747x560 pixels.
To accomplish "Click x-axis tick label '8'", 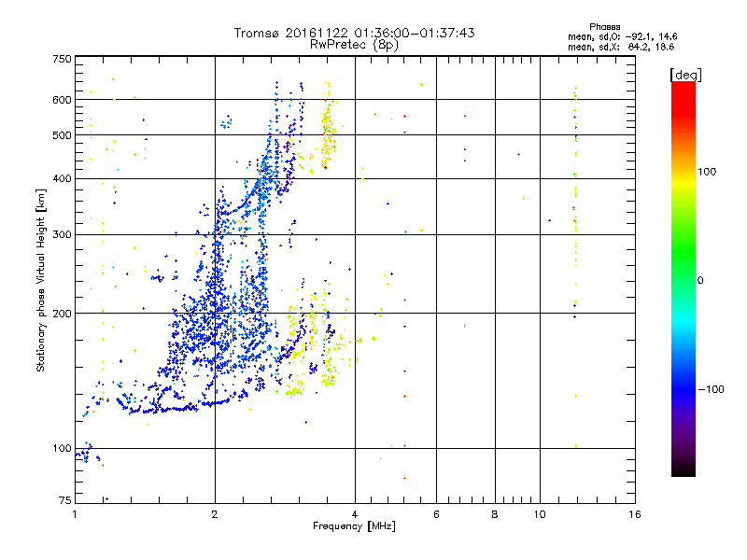I will pyautogui.click(x=495, y=514).
